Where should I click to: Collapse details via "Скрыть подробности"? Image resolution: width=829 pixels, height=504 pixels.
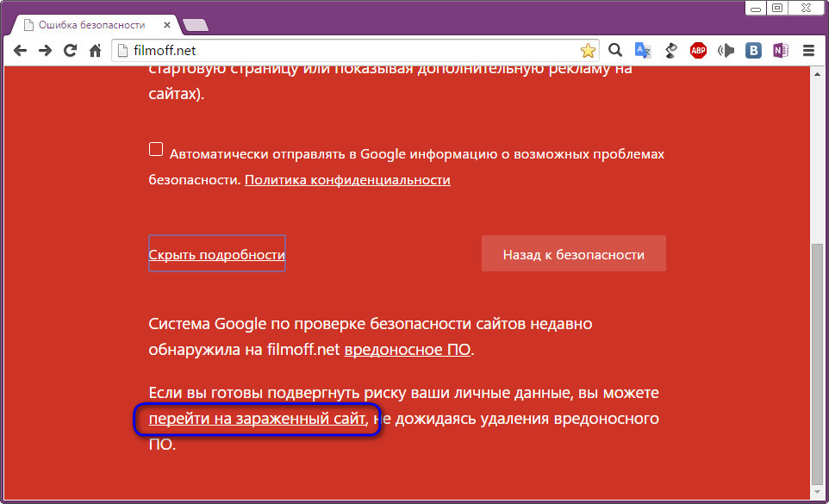coord(217,254)
